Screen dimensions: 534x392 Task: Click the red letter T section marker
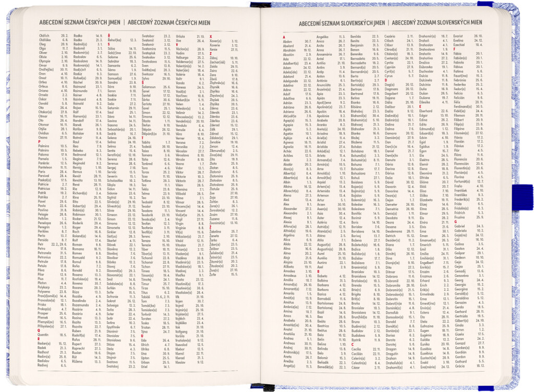(x=143, y=138)
